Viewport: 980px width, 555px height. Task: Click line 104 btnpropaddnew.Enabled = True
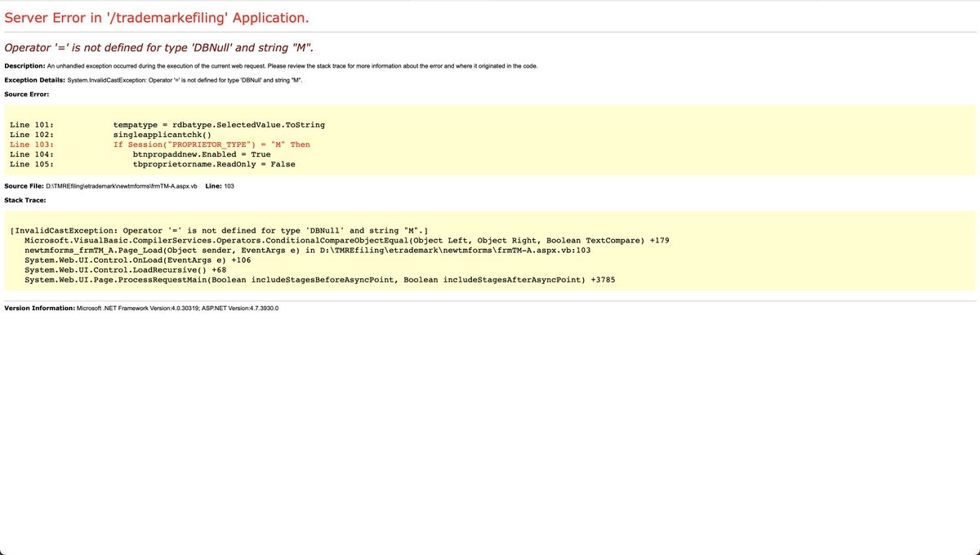140,154
